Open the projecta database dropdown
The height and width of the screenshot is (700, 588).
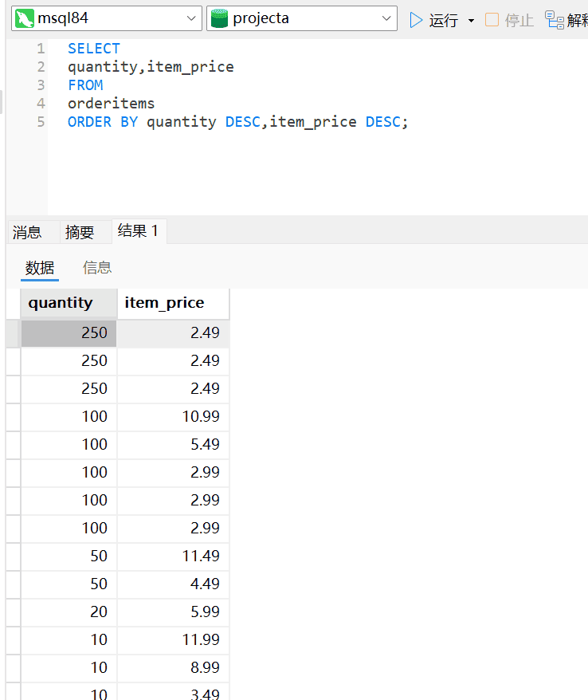(387, 19)
